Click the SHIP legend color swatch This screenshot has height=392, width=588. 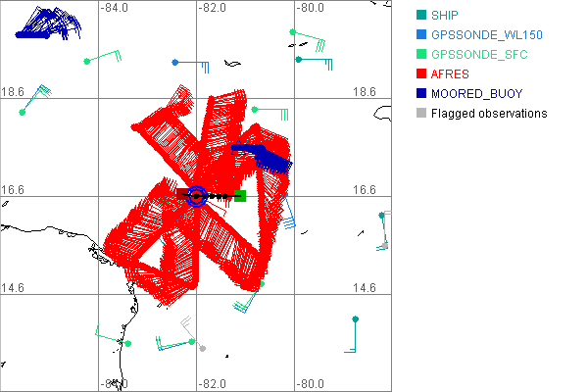pyautogui.click(x=420, y=15)
